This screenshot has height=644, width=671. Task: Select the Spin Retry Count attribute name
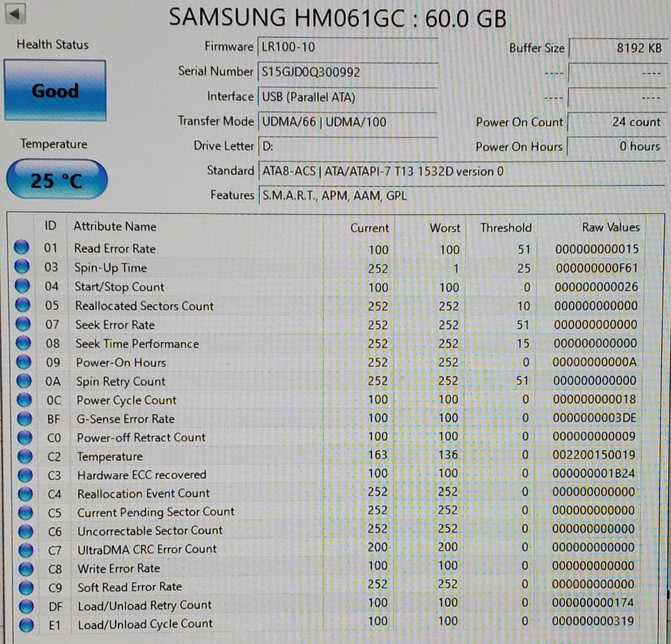[121, 382]
